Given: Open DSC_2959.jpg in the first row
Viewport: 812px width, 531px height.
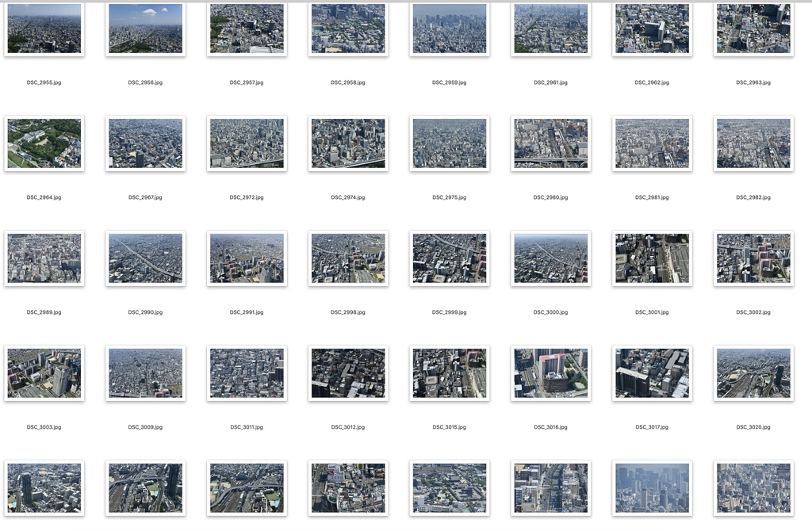Looking at the screenshot, I should [449, 28].
